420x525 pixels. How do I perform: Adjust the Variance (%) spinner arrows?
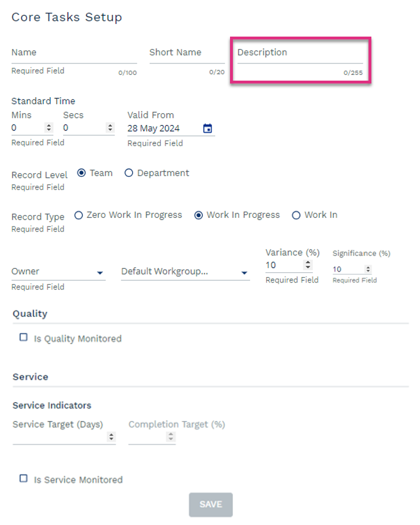308,265
